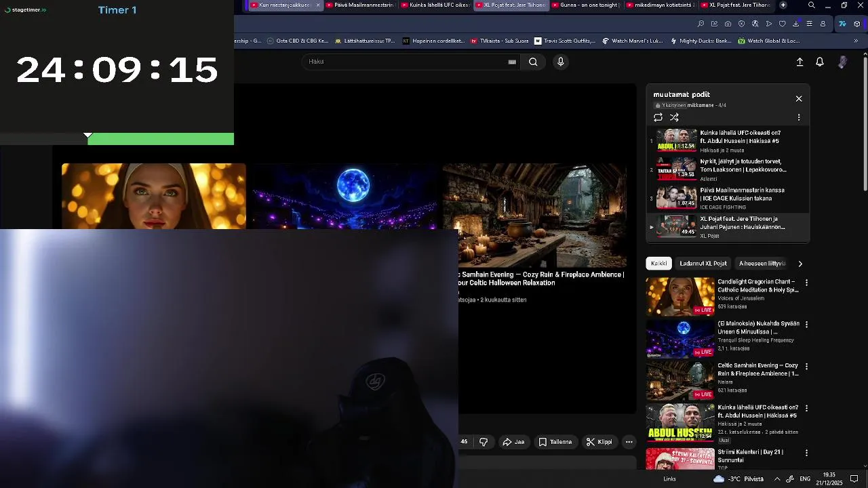This screenshot has height=488, width=868.
Task: Open the Mighty Ducks bookmark
Action: click(701, 41)
